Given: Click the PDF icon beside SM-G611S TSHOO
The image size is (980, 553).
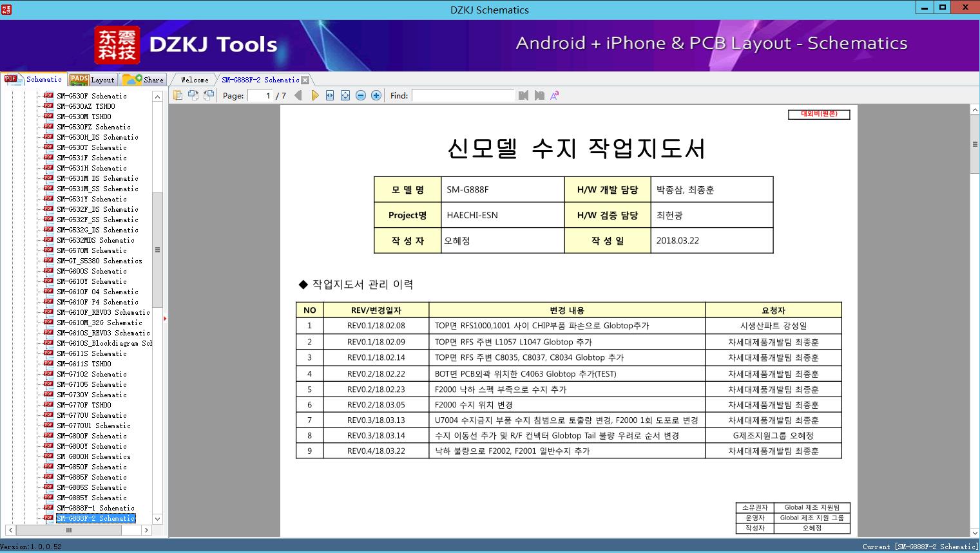Looking at the screenshot, I should point(48,363).
